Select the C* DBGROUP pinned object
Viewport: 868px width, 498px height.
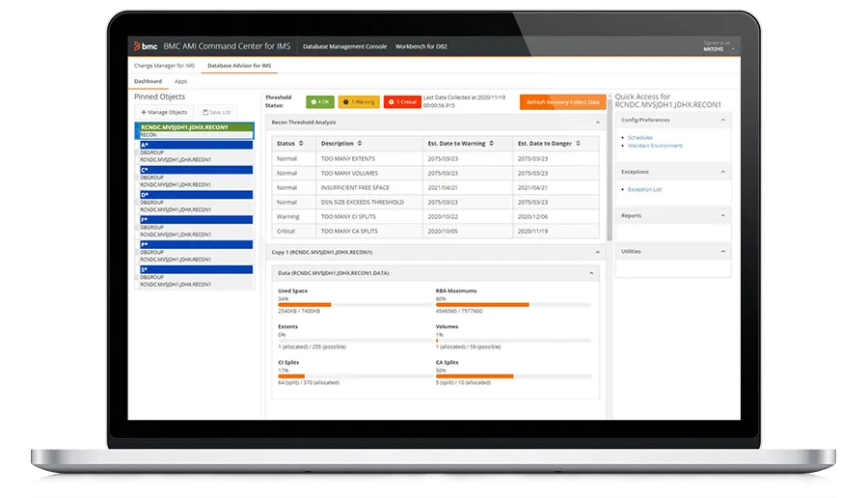(194, 178)
